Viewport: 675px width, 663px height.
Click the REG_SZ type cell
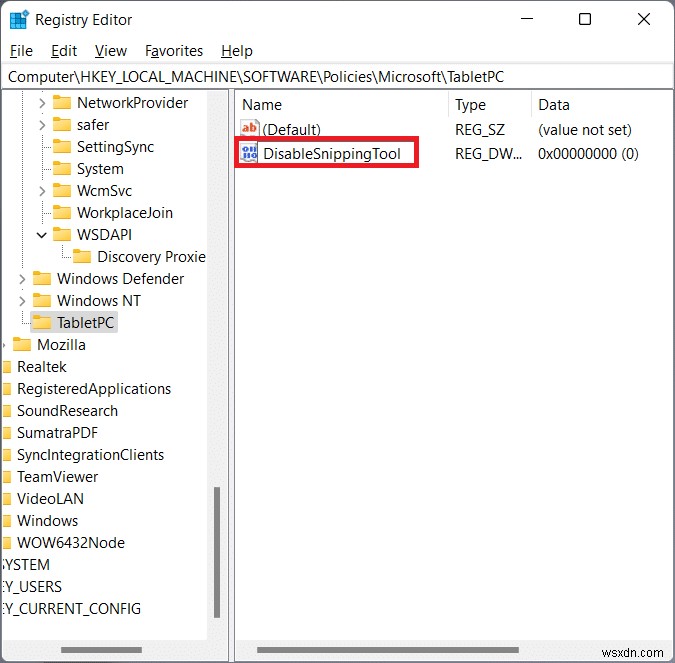pyautogui.click(x=480, y=130)
